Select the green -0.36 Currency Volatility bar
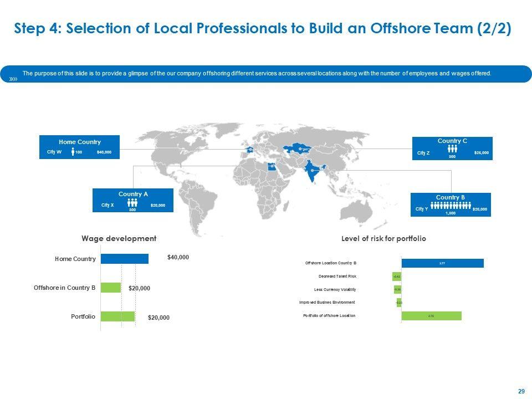Viewport: 532px width, 399px height. click(398, 289)
